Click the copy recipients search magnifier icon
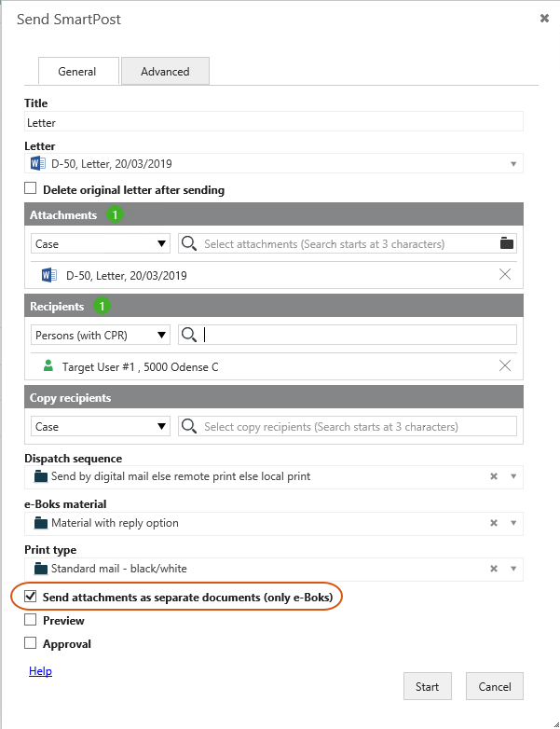 tap(188, 426)
